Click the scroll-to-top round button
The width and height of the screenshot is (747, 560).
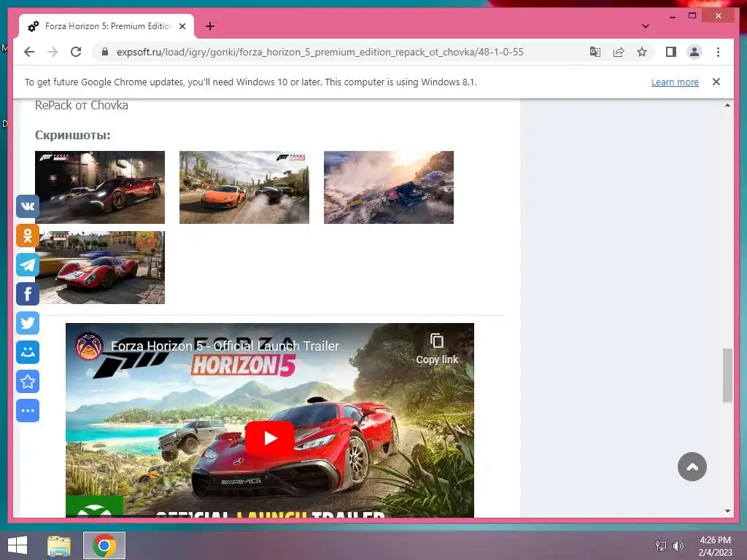pos(692,467)
